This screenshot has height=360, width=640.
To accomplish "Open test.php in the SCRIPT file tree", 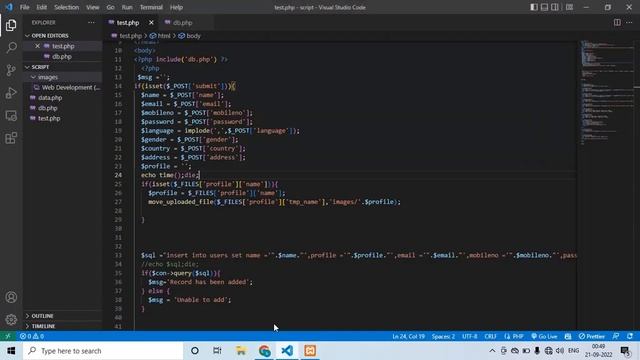I will [49, 118].
